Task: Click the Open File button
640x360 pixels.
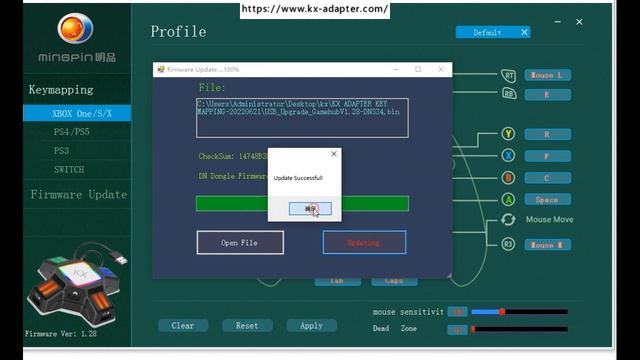Action: click(240, 242)
